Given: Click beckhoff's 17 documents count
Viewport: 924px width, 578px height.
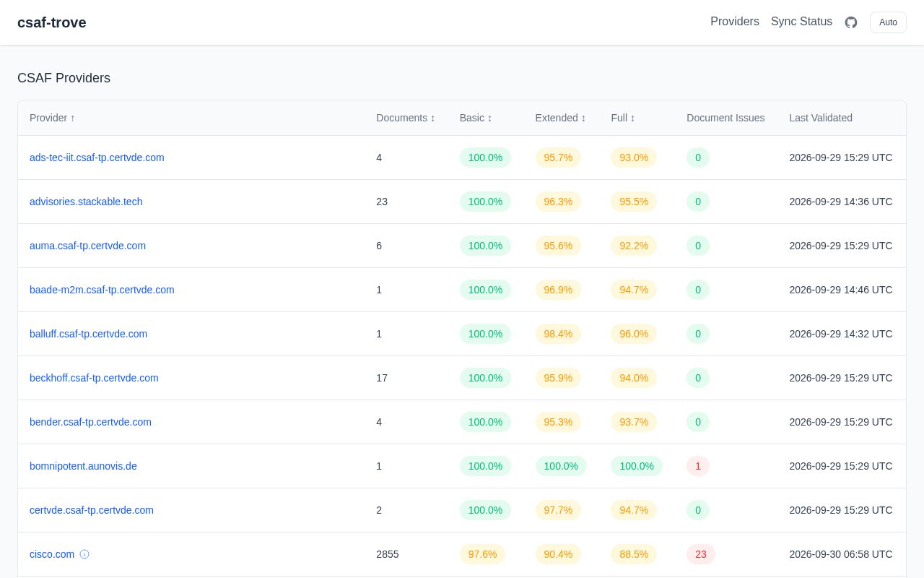Looking at the screenshot, I should [x=382, y=378].
